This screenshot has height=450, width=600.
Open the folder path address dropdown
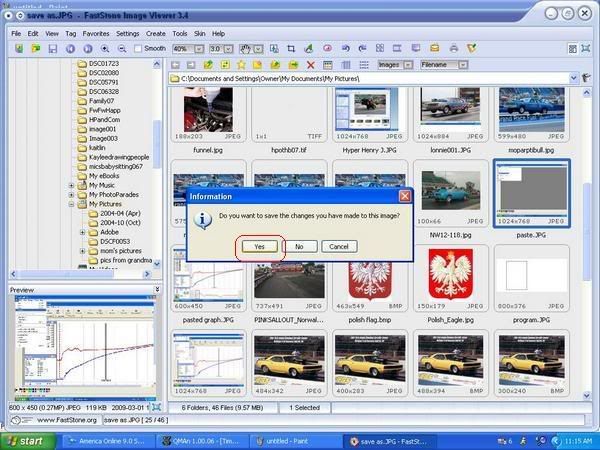pyautogui.click(x=573, y=78)
